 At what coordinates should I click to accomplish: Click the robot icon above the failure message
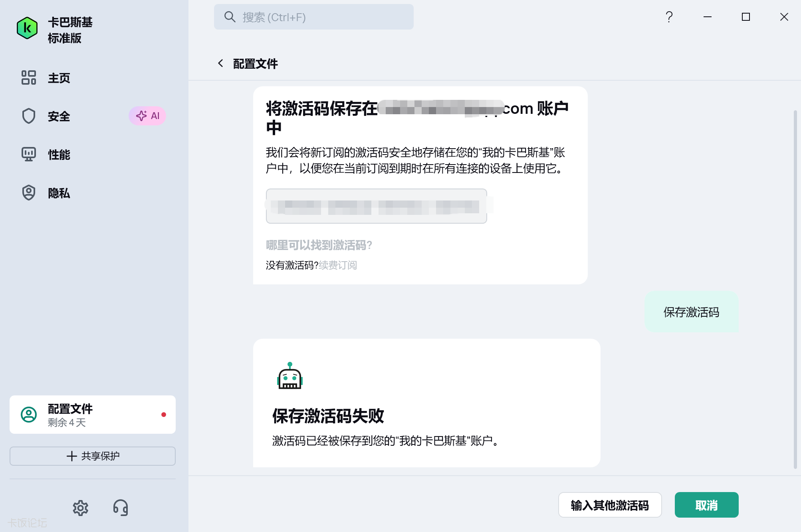(290, 375)
